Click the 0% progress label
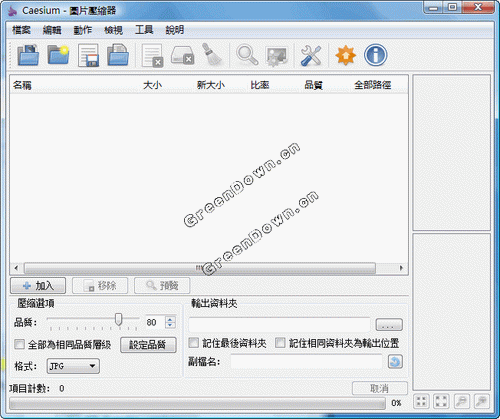500x419 pixels. tap(396, 403)
